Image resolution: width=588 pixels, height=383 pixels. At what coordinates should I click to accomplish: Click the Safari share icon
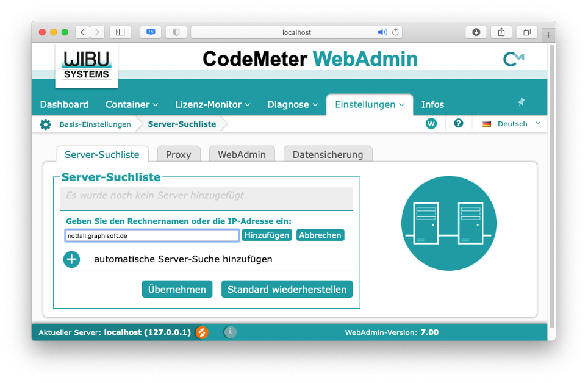[501, 32]
